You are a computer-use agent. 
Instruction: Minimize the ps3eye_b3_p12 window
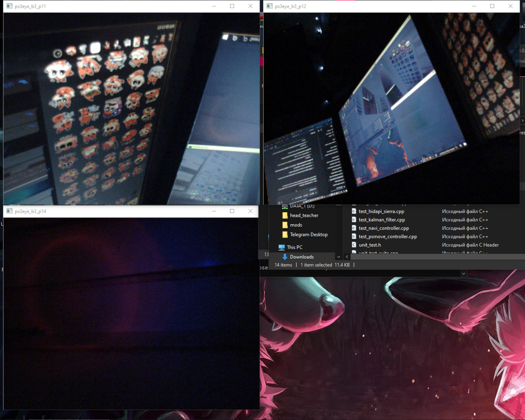pos(474,6)
